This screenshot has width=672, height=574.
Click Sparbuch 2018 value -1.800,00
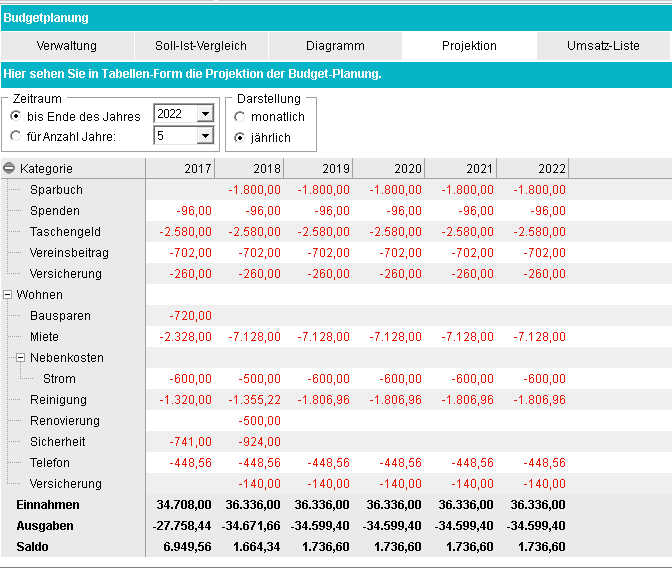pos(255,189)
